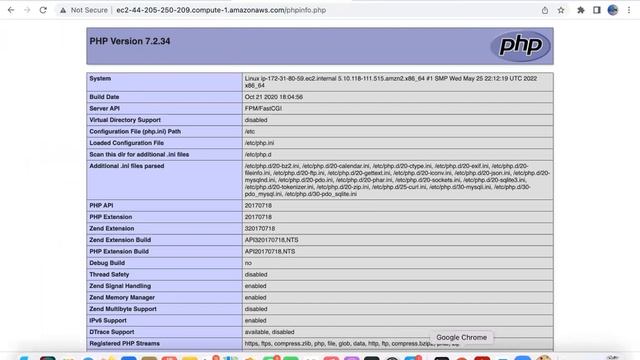
Task: Share this page using the share icon
Action: 545,10
